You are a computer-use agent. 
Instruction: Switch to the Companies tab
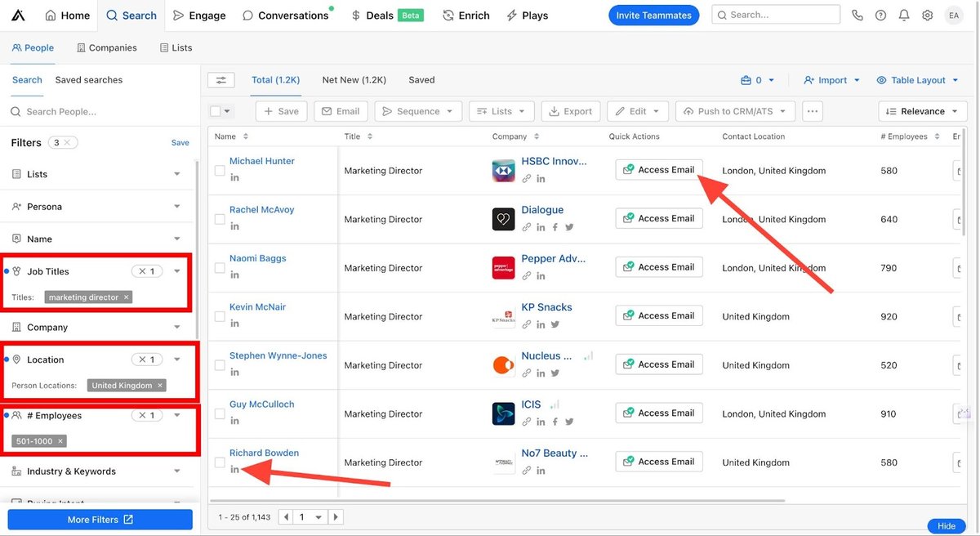tap(106, 47)
